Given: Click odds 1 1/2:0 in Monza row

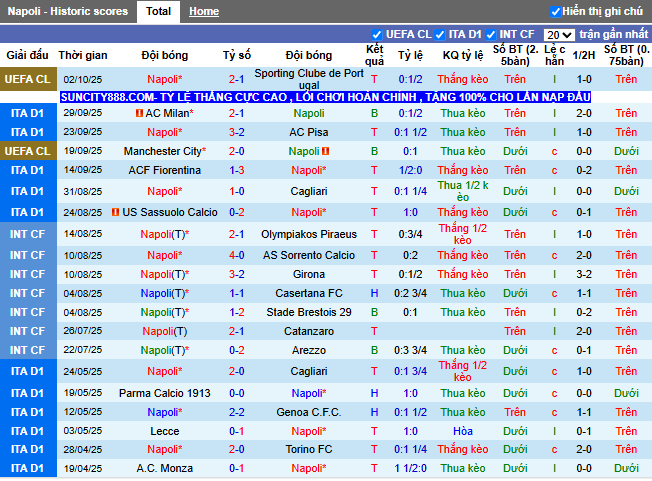Looking at the screenshot, I should pyautogui.click(x=410, y=469).
